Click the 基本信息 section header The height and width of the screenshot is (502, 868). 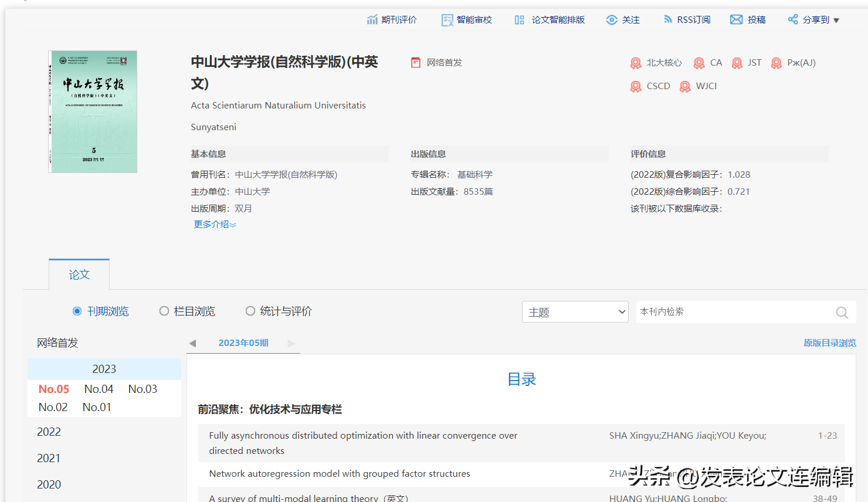point(208,154)
